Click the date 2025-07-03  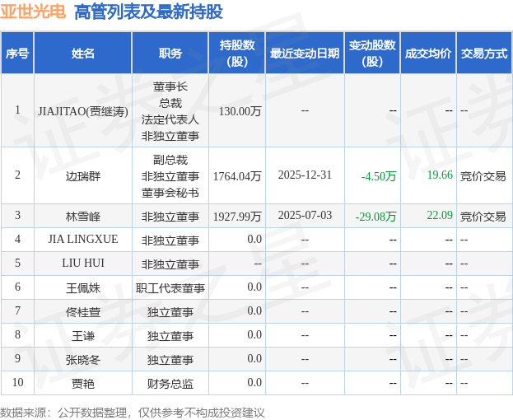305,215
